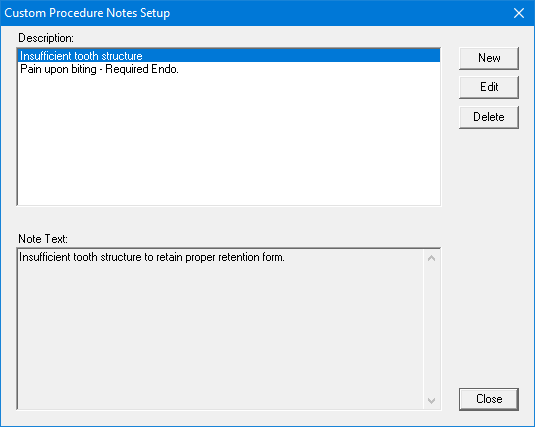
Task: Create a new custom procedure note
Action: click(x=489, y=58)
